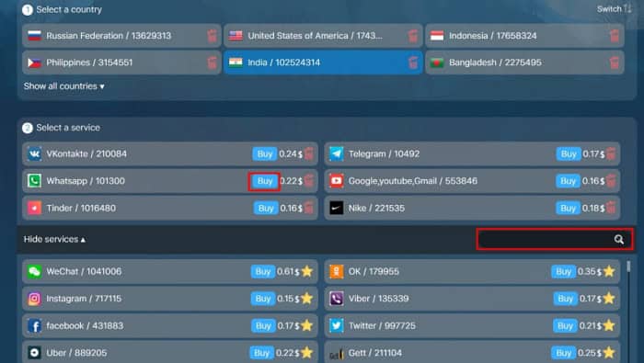Viewport: 644px width, 363px height.
Task: Buy a Whatsapp number
Action: [265, 181]
